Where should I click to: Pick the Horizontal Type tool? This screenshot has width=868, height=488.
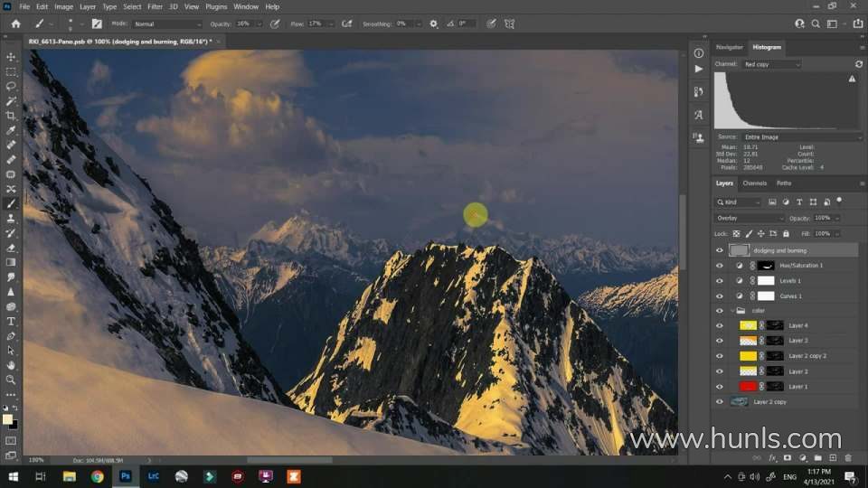click(11, 321)
